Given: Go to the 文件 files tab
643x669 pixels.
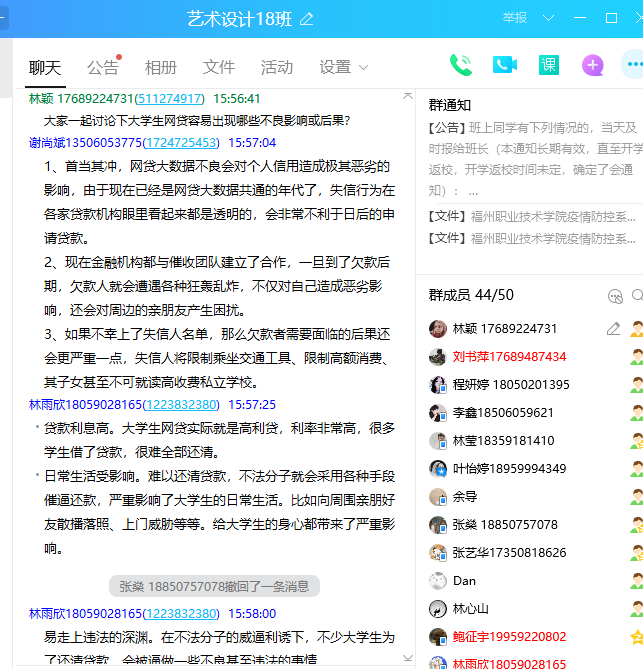Looking at the screenshot, I should [218, 67].
